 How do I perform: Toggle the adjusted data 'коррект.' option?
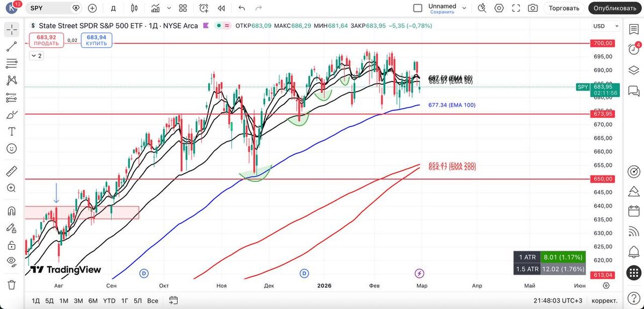(x=604, y=300)
